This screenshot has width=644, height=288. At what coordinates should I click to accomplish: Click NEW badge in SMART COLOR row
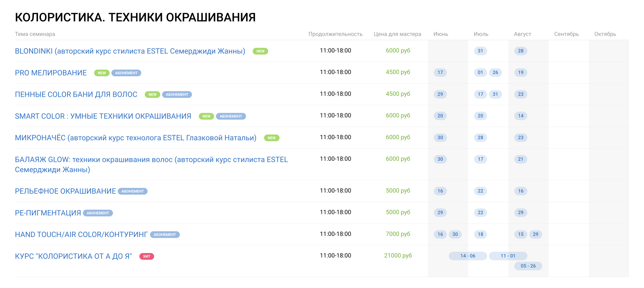pos(206,116)
